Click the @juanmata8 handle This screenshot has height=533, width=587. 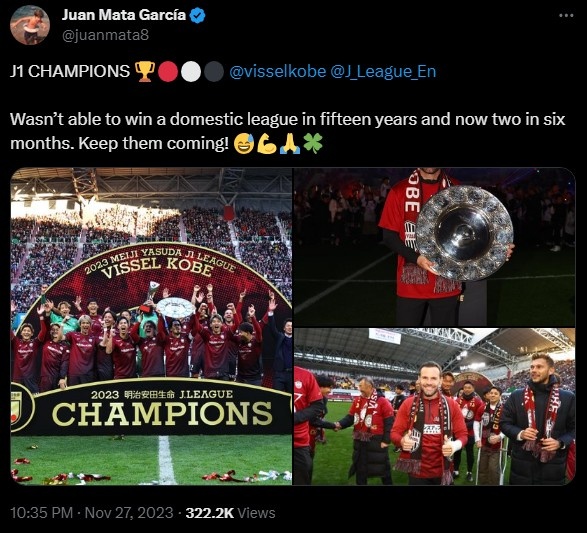click(x=105, y=35)
